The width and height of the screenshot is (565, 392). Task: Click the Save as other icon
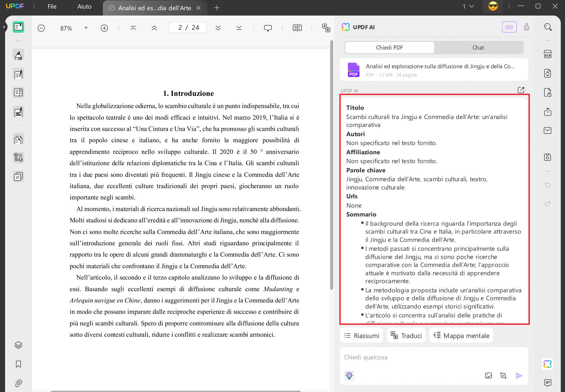pyautogui.click(x=548, y=157)
